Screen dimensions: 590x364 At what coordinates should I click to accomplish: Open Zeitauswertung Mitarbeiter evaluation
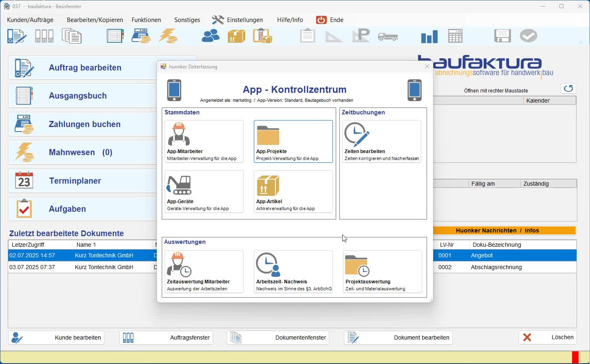click(x=204, y=272)
